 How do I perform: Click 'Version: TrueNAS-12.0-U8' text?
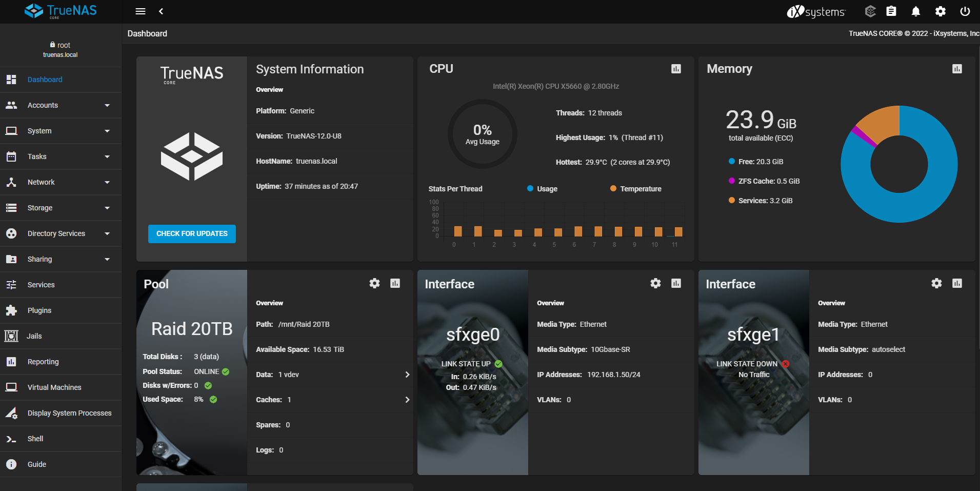coord(299,136)
